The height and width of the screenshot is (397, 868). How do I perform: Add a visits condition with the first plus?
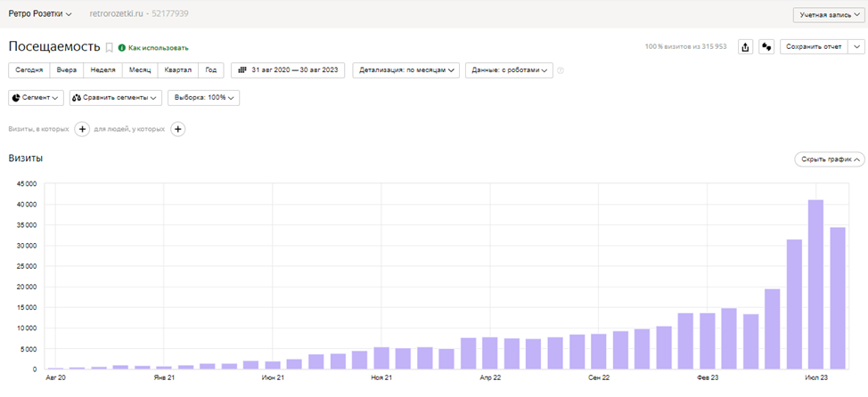82,129
